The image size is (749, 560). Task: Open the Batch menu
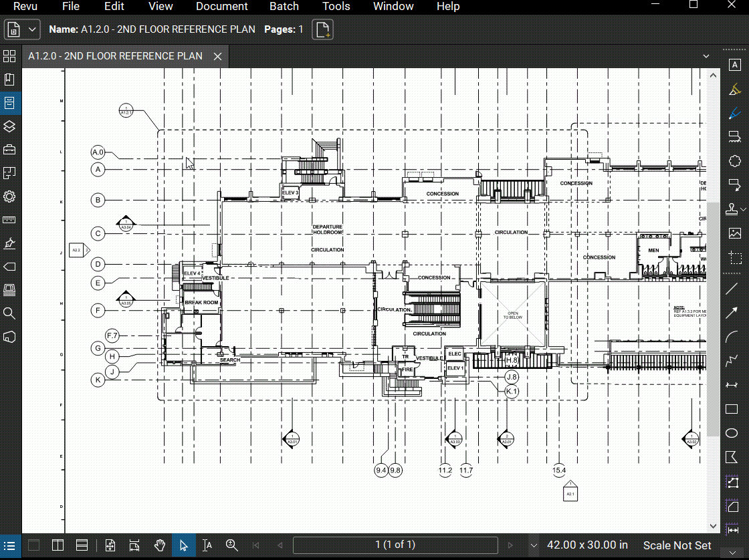[x=284, y=7]
